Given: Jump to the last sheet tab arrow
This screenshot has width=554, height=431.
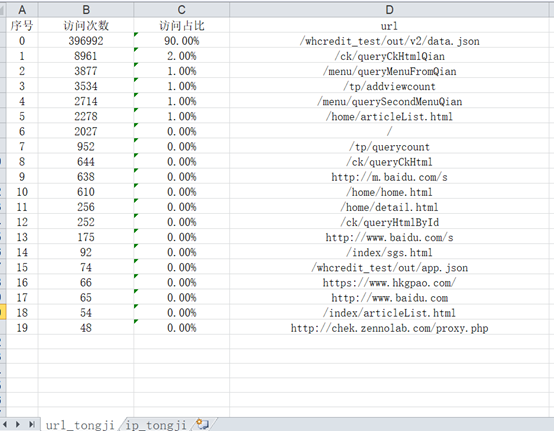Looking at the screenshot, I should [x=31, y=424].
